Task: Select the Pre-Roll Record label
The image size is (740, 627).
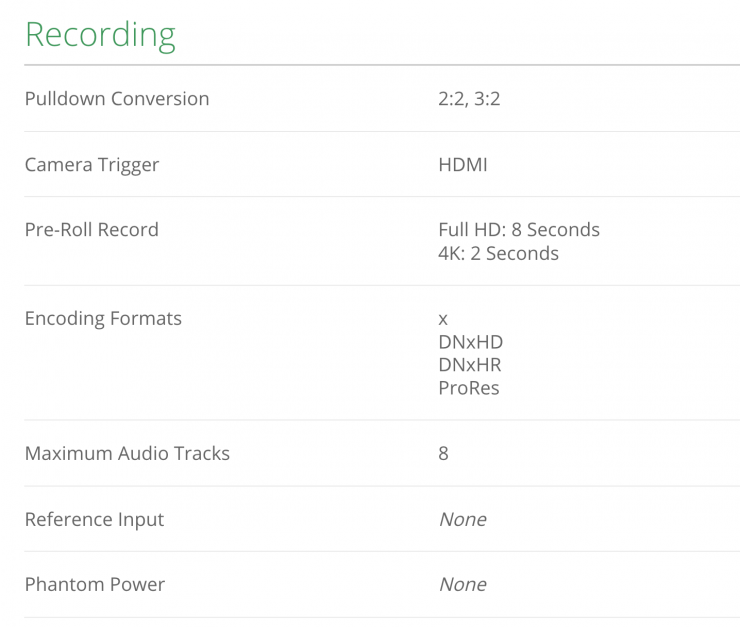Action: [92, 230]
